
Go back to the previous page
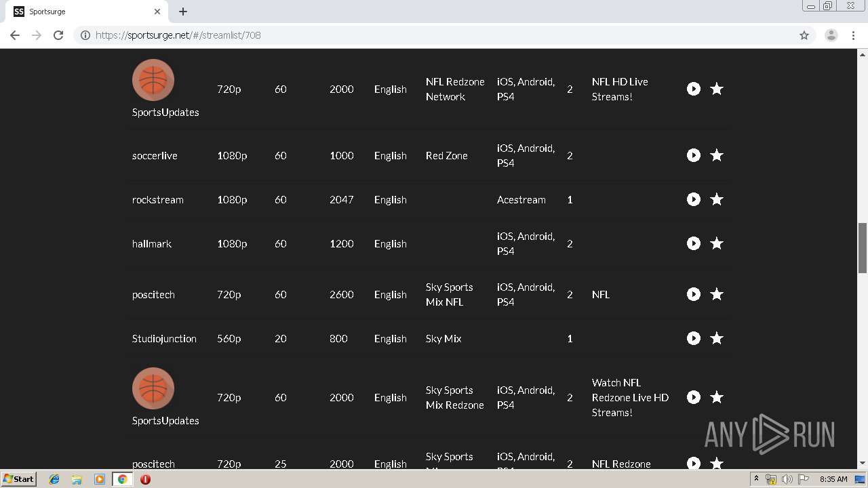(15, 35)
